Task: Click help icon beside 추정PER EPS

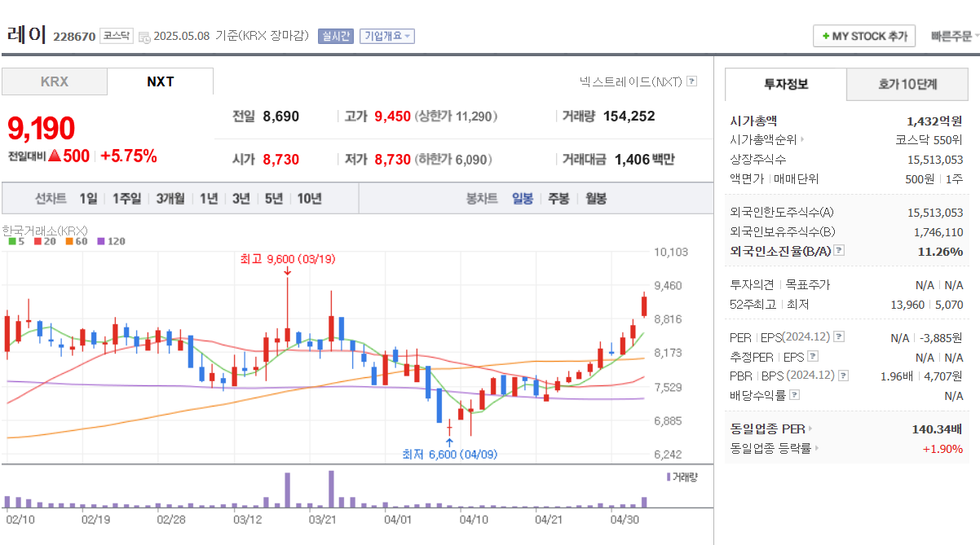Action: (813, 357)
